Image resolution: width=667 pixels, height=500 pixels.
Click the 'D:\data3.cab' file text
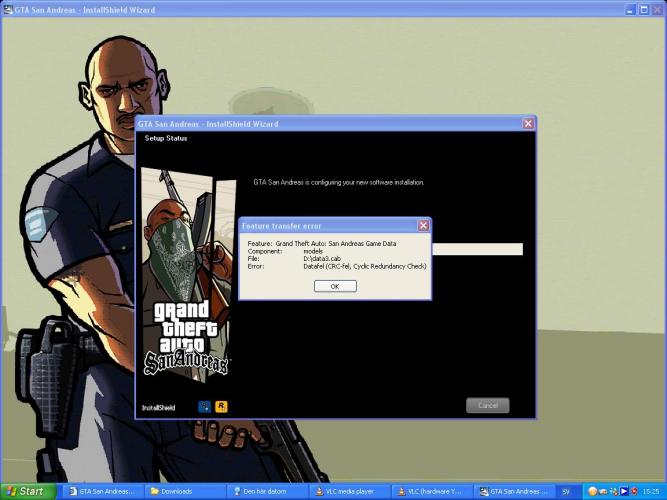click(x=322, y=259)
